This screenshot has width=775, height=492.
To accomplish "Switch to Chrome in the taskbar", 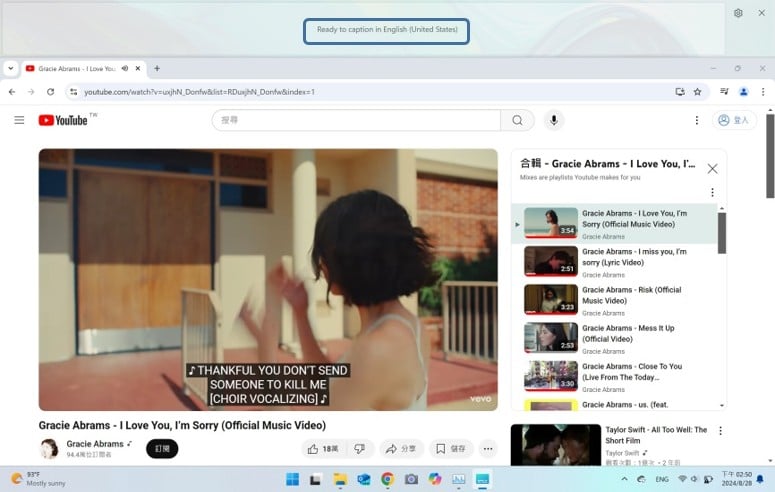I will 387,479.
